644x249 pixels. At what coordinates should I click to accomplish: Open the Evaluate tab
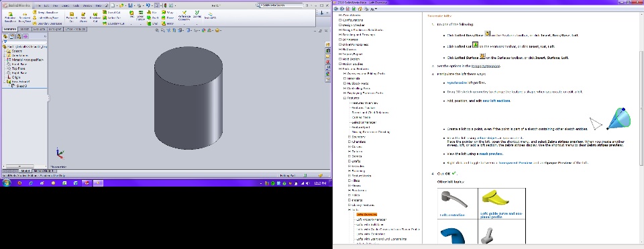click(x=39, y=29)
